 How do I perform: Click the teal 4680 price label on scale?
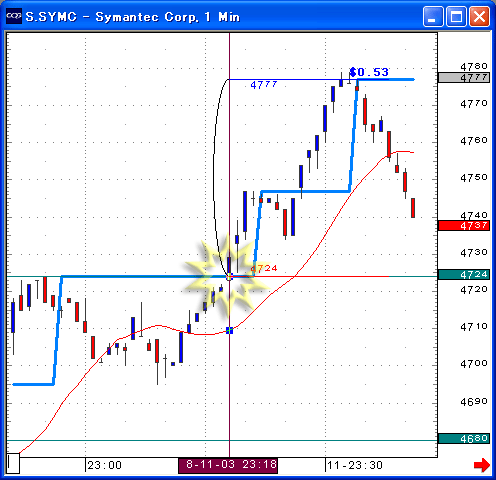coord(464,438)
